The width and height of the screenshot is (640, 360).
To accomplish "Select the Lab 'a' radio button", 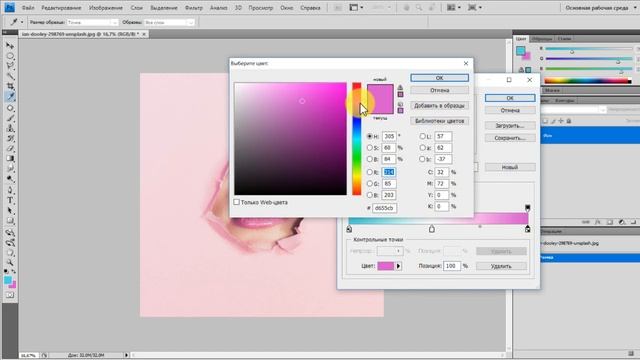I will pyautogui.click(x=422, y=148).
